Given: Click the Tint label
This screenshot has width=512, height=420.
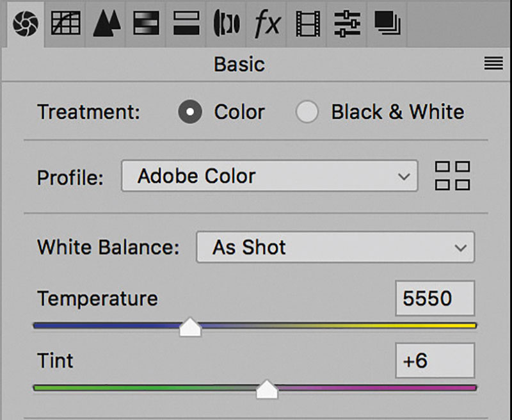Looking at the screenshot, I should [x=55, y=360].
